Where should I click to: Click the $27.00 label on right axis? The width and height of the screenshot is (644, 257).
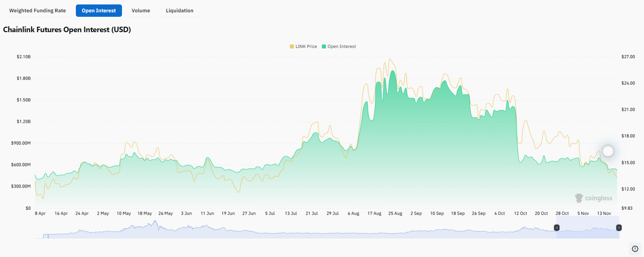click(x=628, y=57)
